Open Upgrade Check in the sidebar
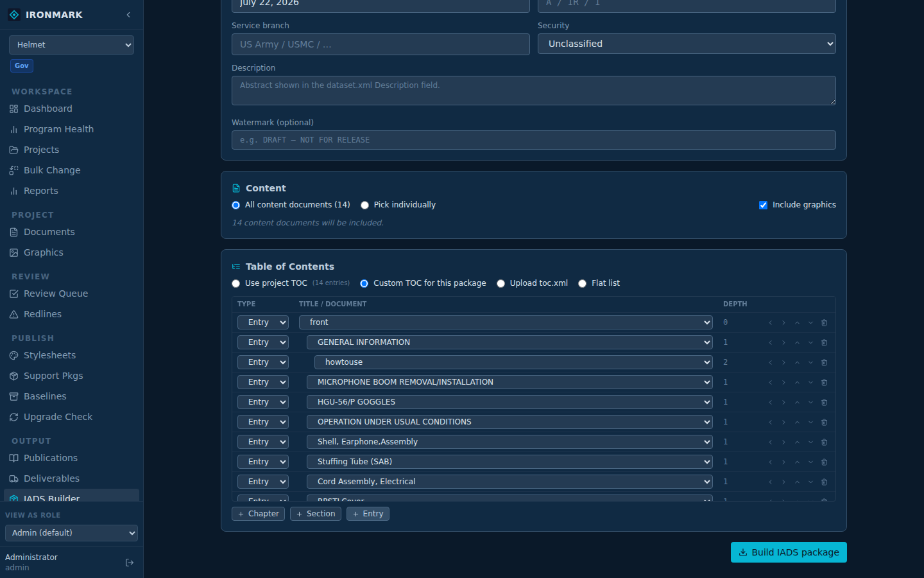924x578 pixels. pyautogui.click(x=71, y=417)
